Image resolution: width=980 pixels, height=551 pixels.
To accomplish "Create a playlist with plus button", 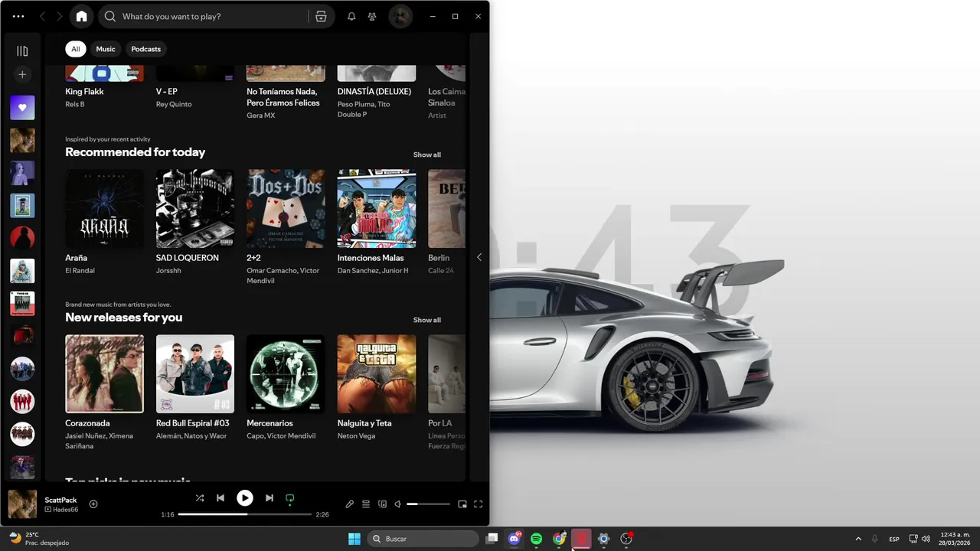I will [x=22, y=74].
